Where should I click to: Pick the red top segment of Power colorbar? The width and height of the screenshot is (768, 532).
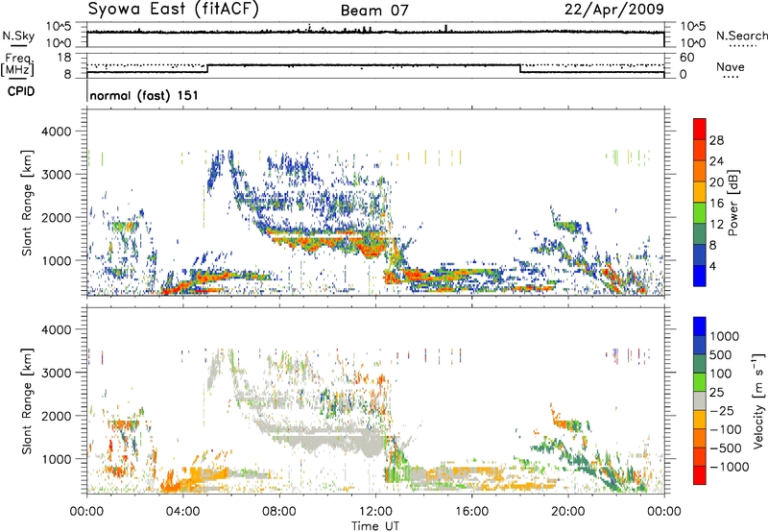pyautogui.click(x=700, y=130)
